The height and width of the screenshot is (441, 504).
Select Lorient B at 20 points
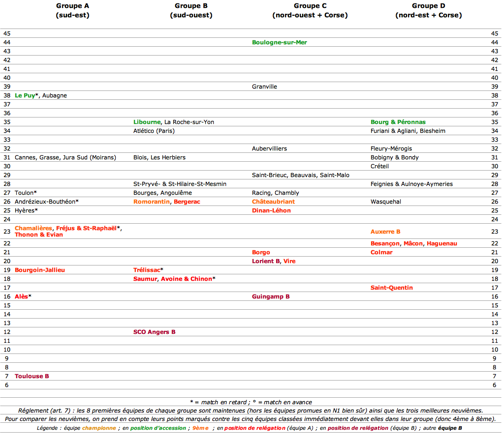coord(265,261)
